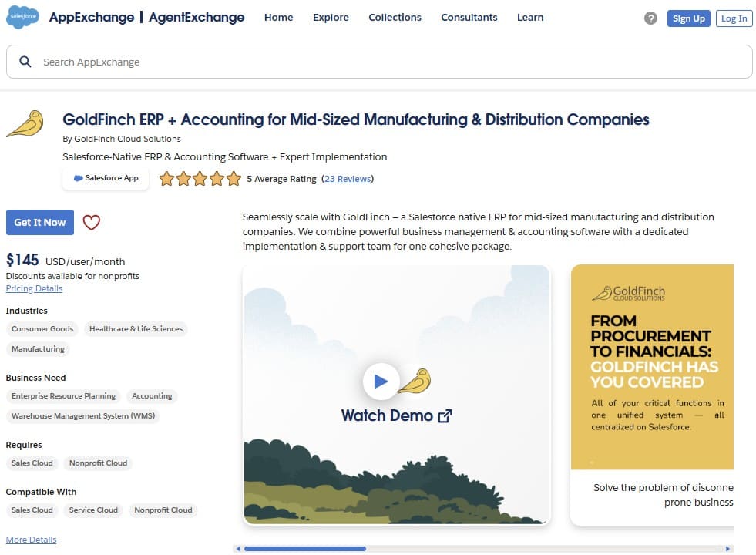Viewport: 756px width, 555px height.
Task: Click the Get It Now button
Action: pyautogui.click(x=40, y=222)
